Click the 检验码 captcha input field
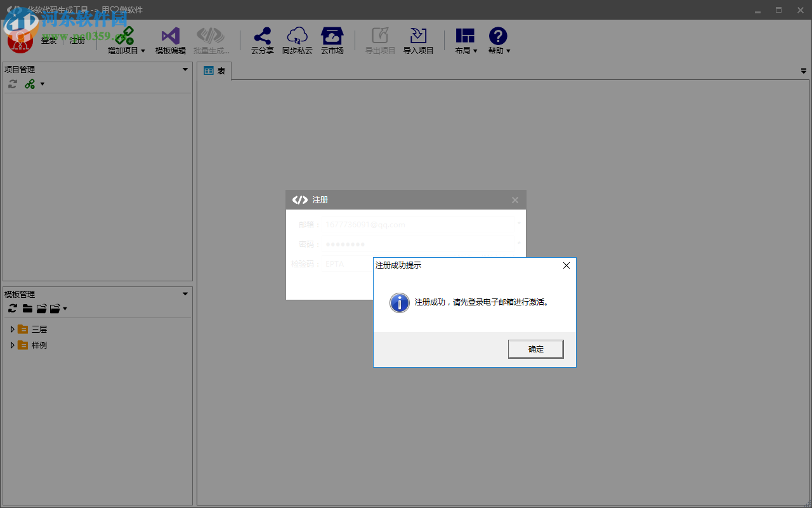Image resolution: width=812 pixels, height=508 pixels. pos(348,264)
